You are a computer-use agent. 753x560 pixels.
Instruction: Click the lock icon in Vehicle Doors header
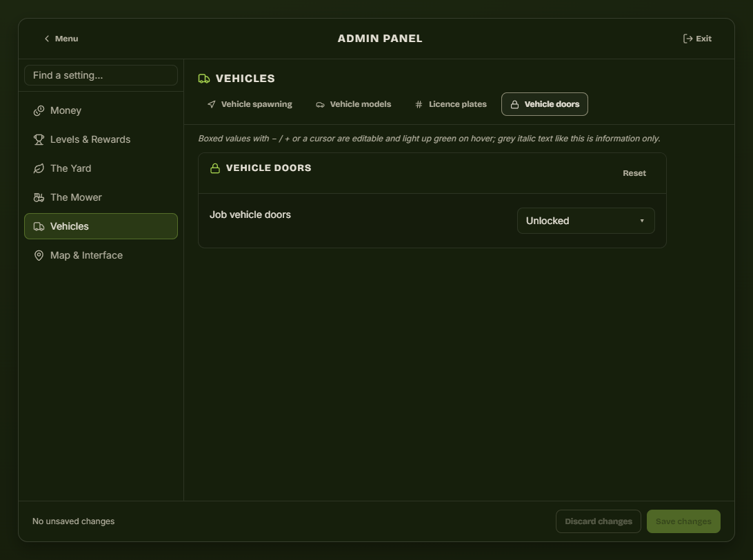pyautogui.click(x=215, y=168)
